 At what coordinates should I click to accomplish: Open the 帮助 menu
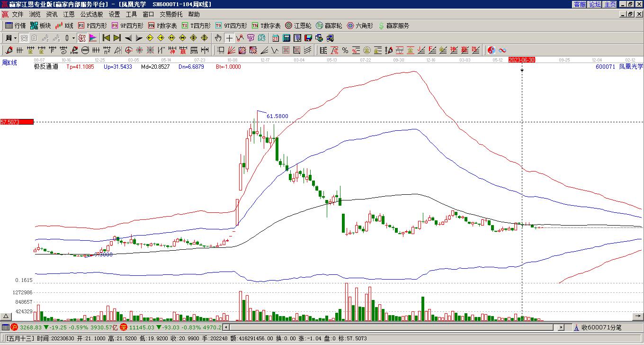[x=194, y=15]
